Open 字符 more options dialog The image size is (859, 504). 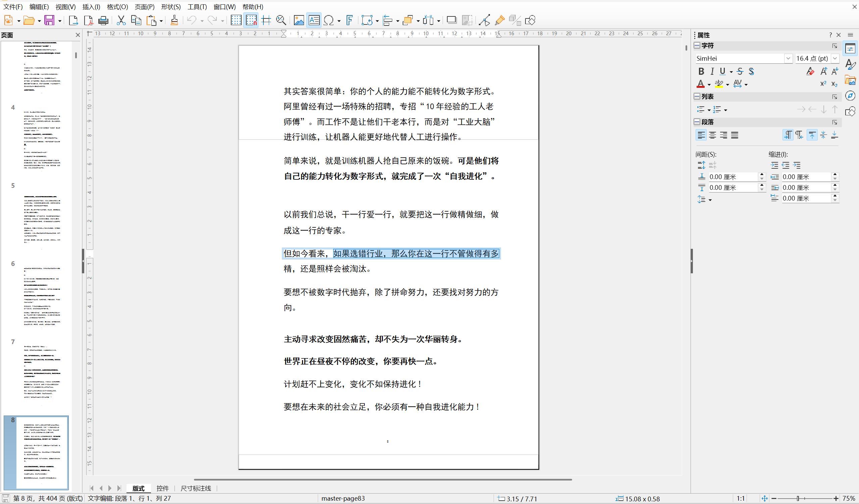coord(835,46)
